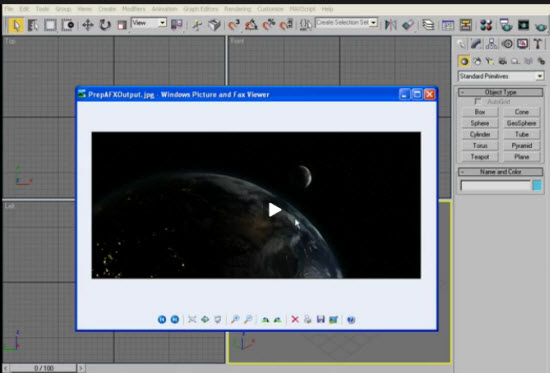Image resolution: width=550 pixels, height=373 pixels.
Task: Switch to the Create command panel tab
Action: point(461,44)
